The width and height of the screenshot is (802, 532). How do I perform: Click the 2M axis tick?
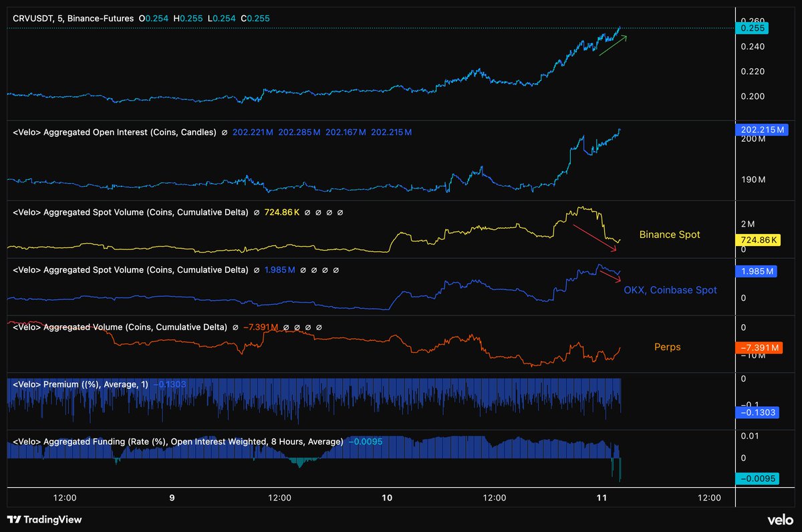pos(747,224)
